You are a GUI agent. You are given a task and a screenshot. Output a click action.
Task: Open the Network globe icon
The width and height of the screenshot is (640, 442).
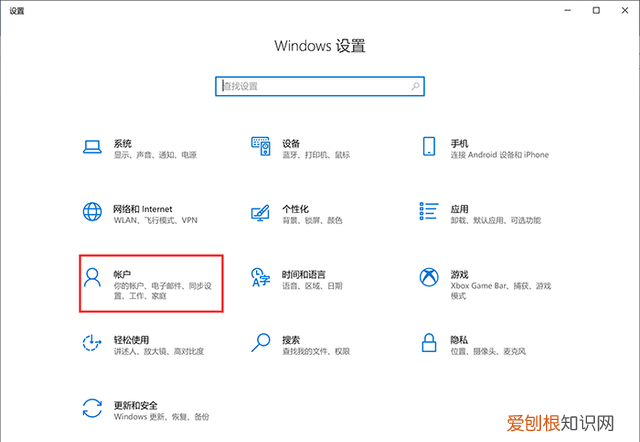pos(92,212)
